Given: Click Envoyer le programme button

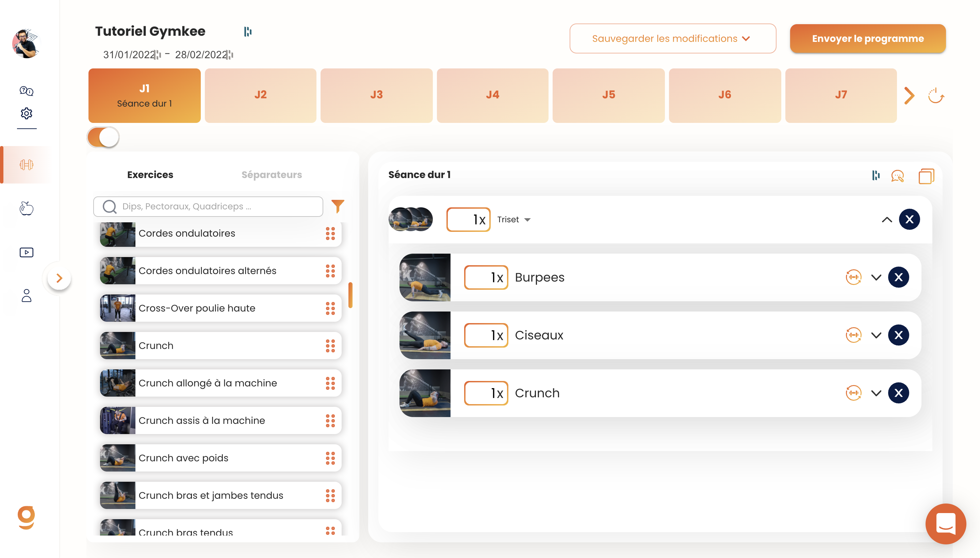Looking at the screenshot, I should (867, 38).
